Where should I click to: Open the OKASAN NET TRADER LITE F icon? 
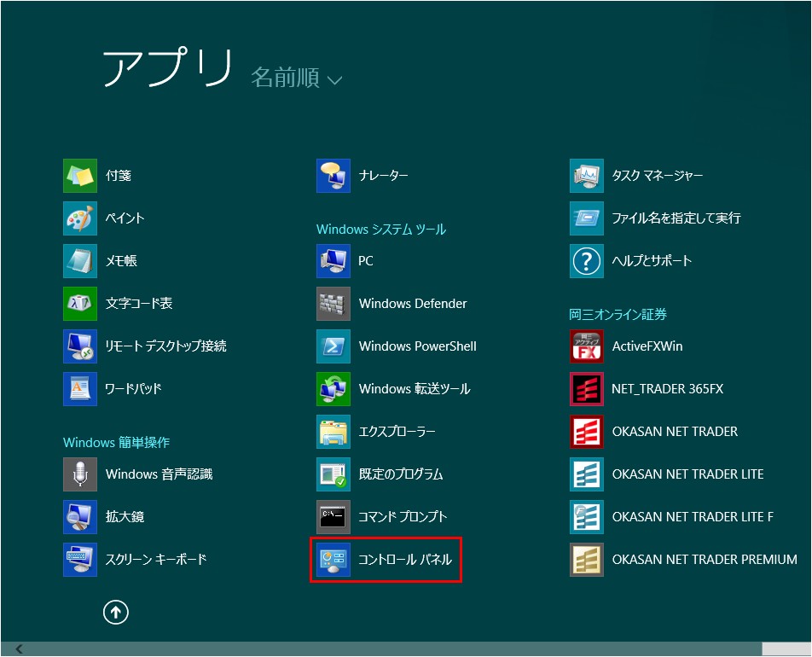tap(587, 516)
